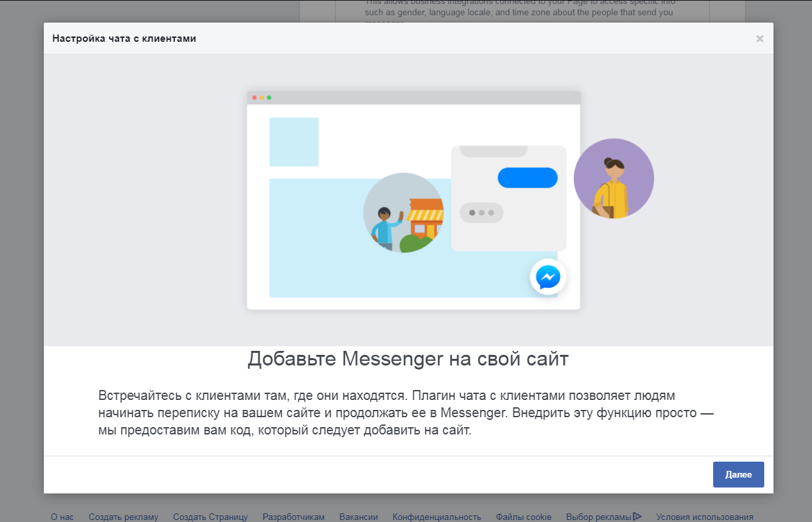Open the Создать Страницу footer link
This screenshot has width=812, height=522.
pos(210,517)
